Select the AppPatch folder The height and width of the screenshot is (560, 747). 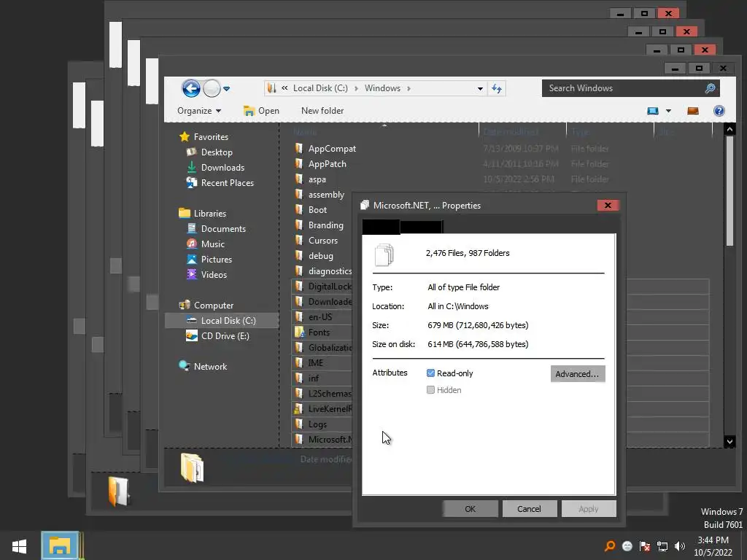321,164
